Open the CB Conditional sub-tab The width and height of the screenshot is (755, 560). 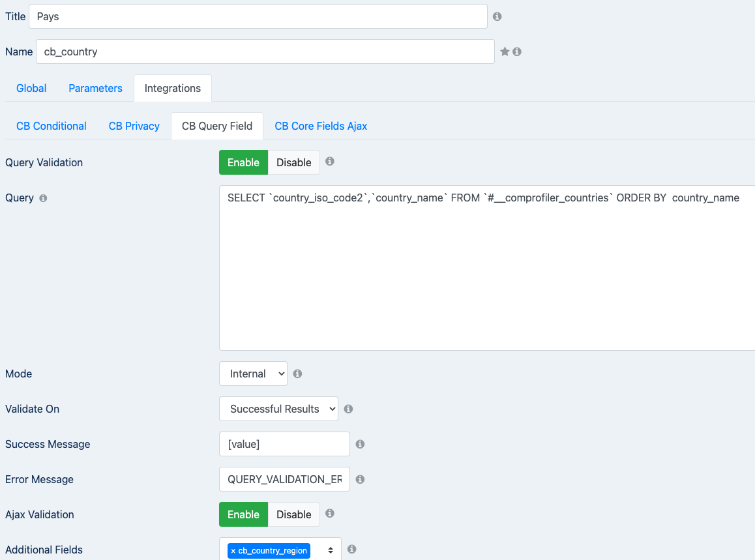click(52, 126)
